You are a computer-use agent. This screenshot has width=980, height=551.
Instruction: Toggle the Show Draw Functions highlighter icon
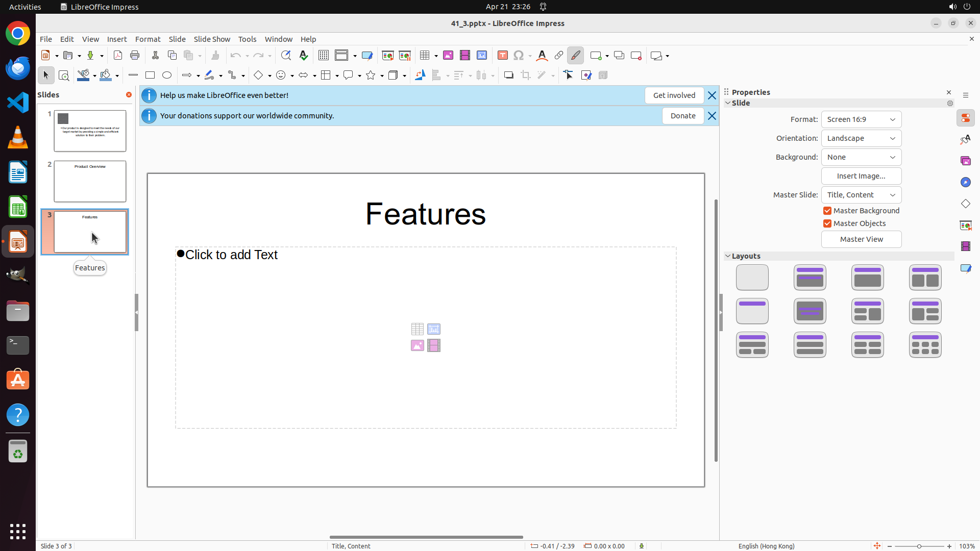pyautogui.click(x=575, y=56)
